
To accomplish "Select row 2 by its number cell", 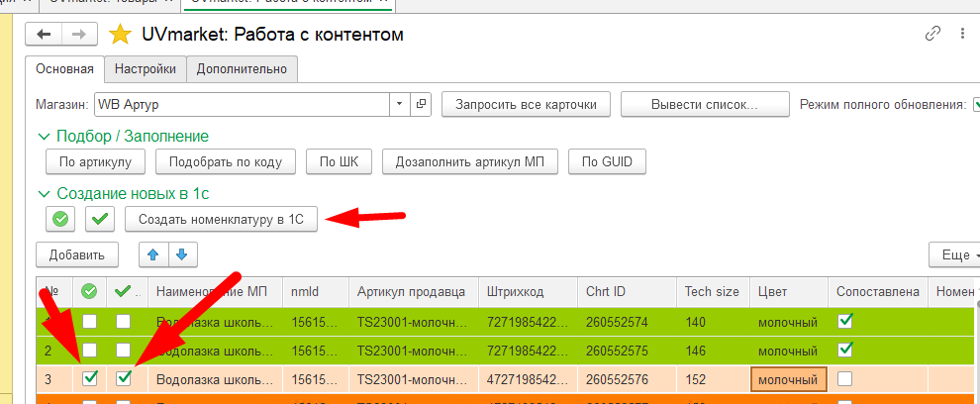I will pyautogui.click(x=55, y=351).
